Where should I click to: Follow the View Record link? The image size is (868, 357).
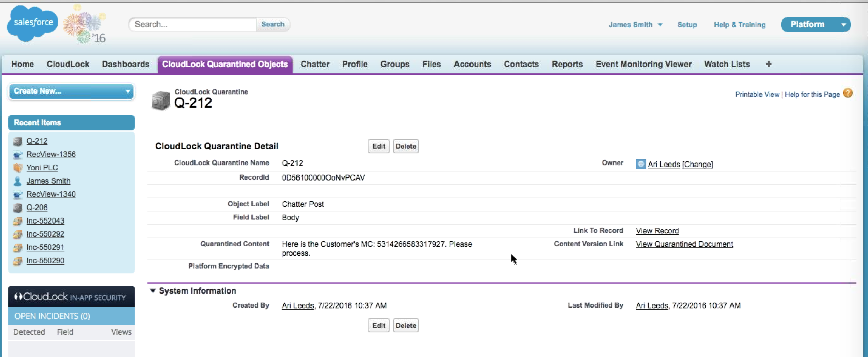coord(657,231)
